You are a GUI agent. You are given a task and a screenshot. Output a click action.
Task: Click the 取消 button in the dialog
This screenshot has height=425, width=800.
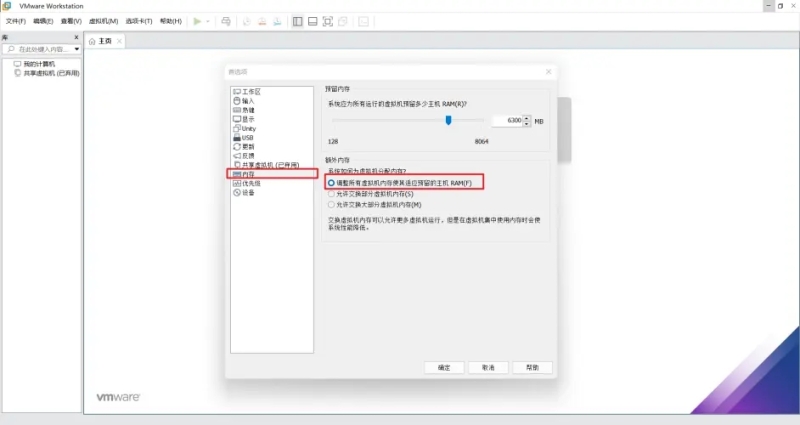coord(488,367)
